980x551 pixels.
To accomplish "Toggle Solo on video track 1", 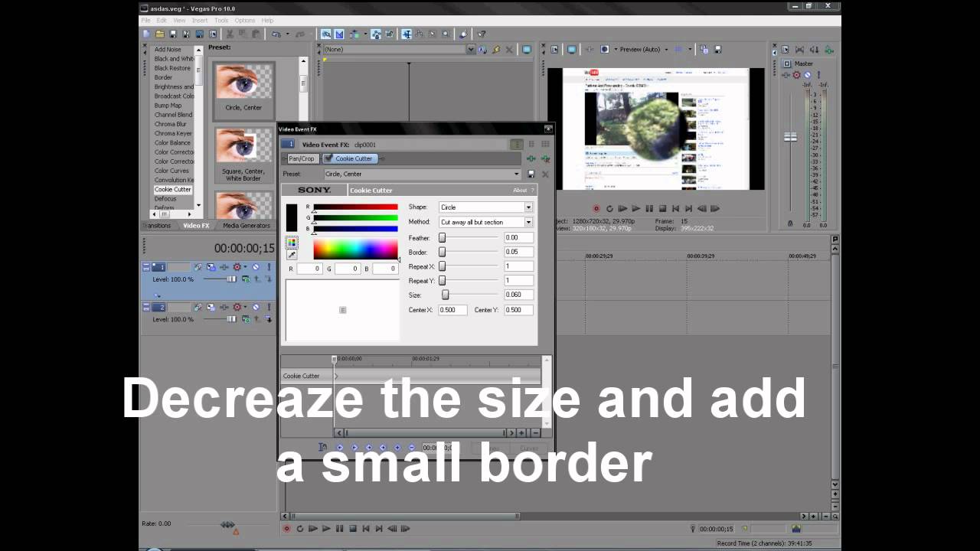I will [269, 267].
